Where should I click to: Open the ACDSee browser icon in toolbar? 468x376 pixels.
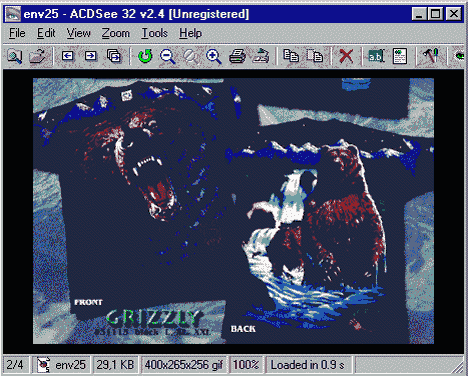(x=14, y=56)
